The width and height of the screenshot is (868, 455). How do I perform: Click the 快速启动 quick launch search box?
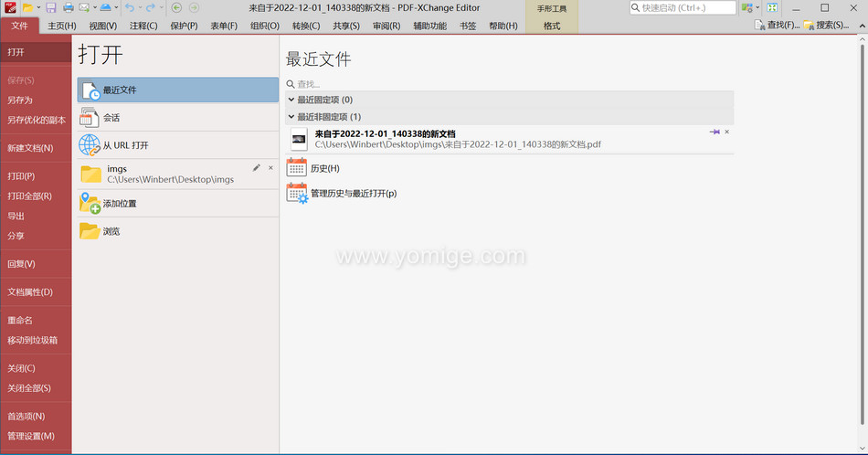(x=687, y=7)
